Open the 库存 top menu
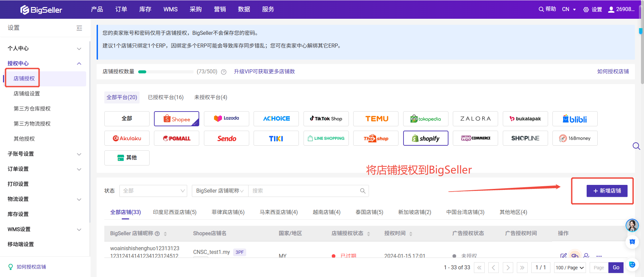 coord(145,9)
